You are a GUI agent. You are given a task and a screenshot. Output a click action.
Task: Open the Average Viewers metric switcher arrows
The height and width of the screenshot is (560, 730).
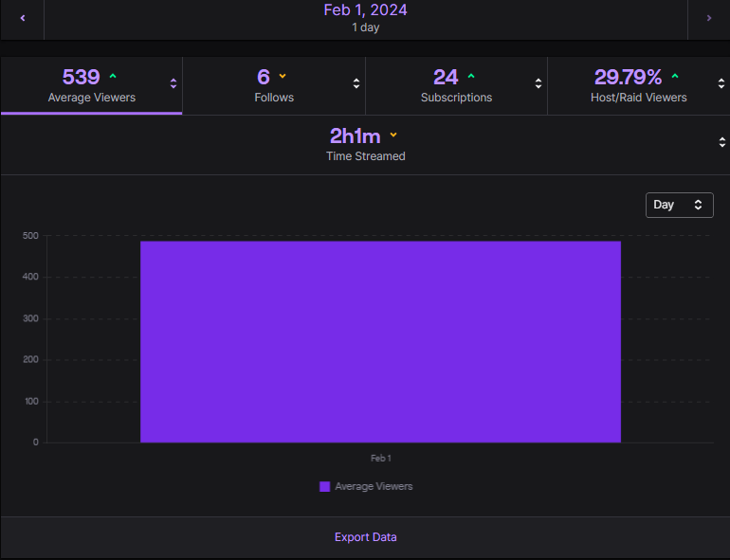[173, 83]
